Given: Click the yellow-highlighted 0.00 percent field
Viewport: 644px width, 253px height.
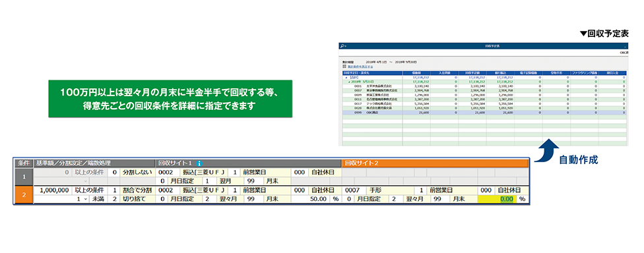Looking at the screenshot, I should [x=498, y=199].
